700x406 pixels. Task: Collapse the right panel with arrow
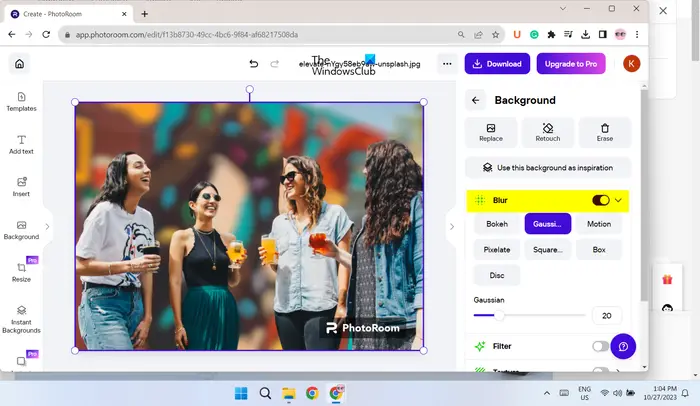[452, 227]
